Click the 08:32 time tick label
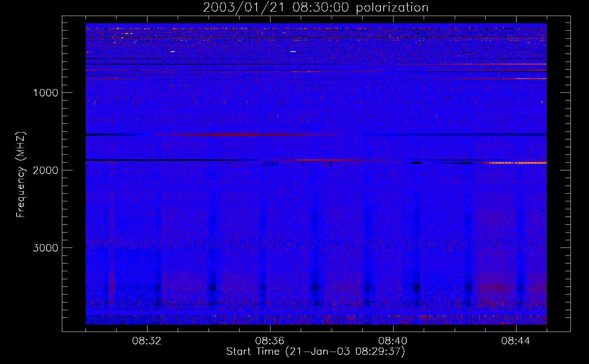Image resolution: width=589 pixels, height=364 pixels. 147,341
